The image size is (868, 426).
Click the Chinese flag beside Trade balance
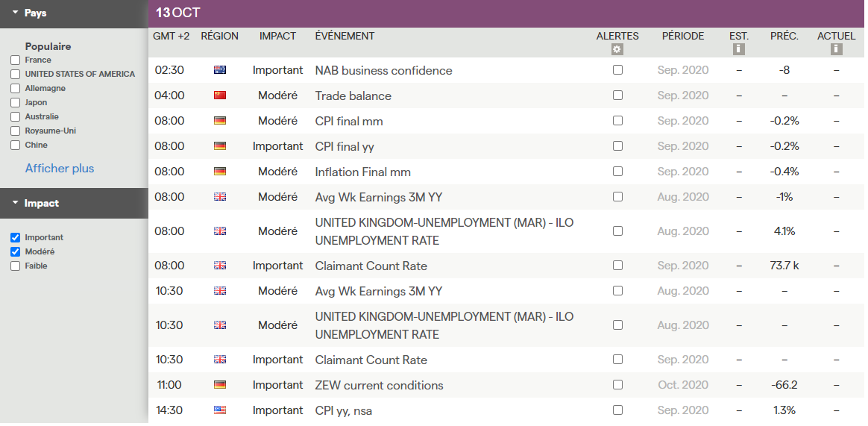coord(220,95)
